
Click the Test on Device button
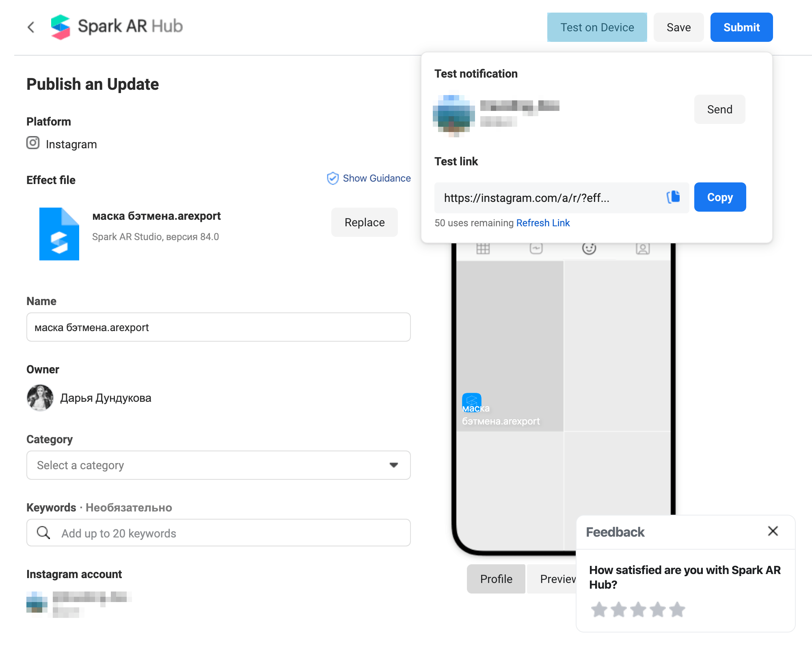tap(597, 27)
